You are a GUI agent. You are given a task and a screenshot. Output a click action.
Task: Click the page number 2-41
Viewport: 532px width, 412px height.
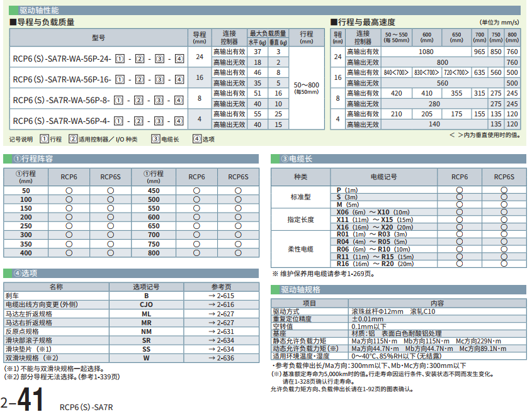[x=22, y=399]
